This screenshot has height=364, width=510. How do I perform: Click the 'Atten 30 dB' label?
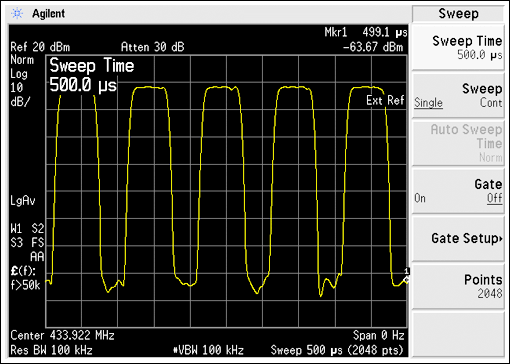[152, 47]
